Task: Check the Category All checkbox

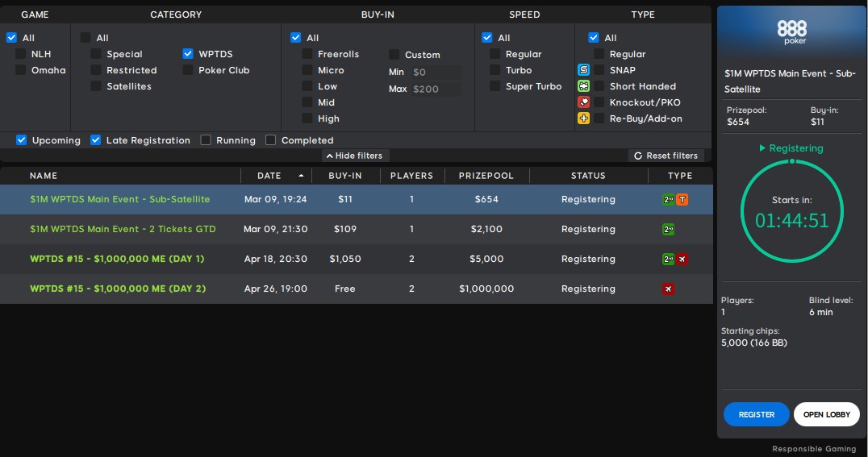Action: point(86,38)
